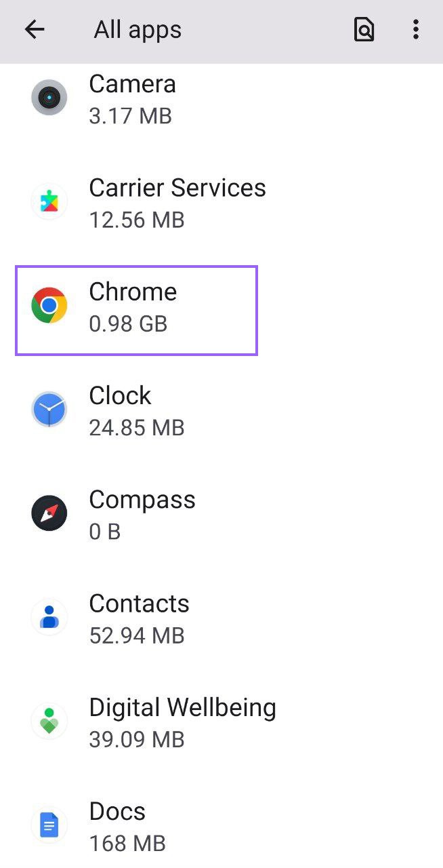The image size is (443, 868).
Task: Go back using the arrow
Action: point(34,29)
